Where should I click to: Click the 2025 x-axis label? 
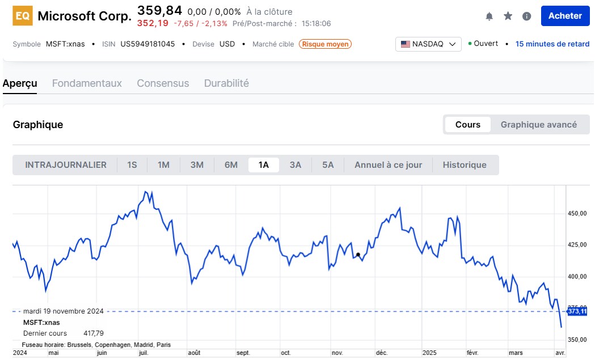[429, 353]
